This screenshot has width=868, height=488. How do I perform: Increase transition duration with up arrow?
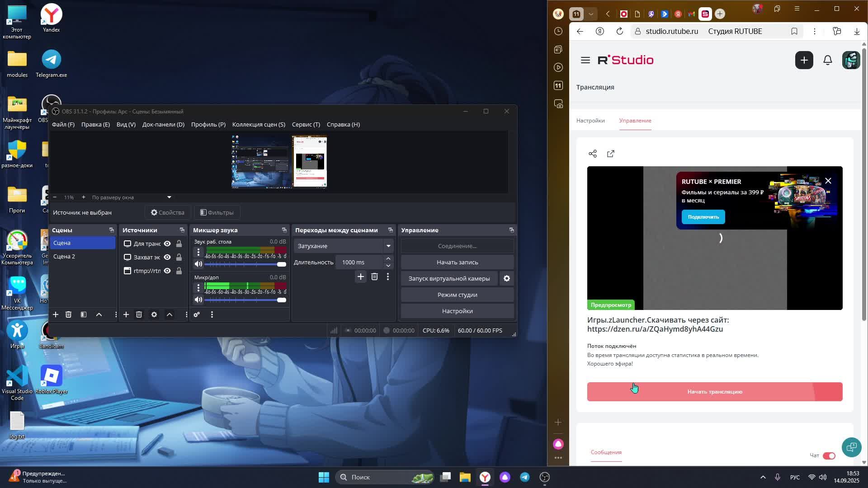(x=388, y=259)
